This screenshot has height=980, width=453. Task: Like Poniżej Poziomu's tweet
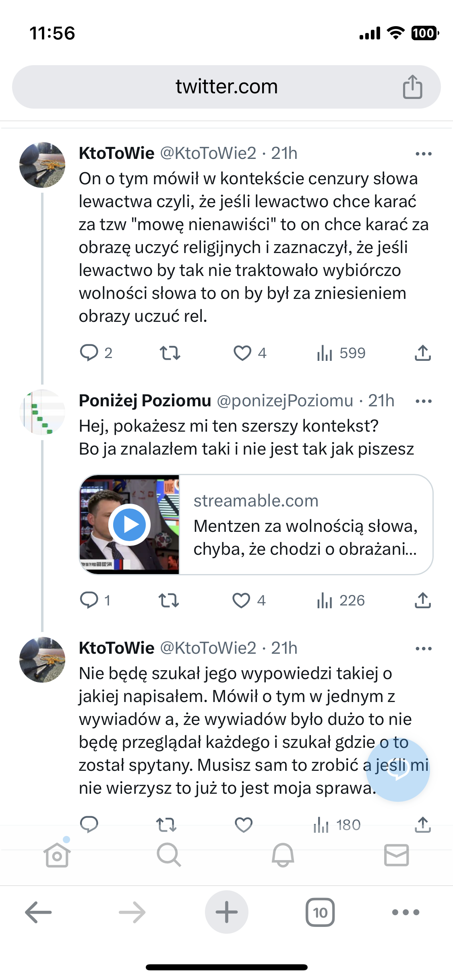pyautogui.click(x=242, y=601)
